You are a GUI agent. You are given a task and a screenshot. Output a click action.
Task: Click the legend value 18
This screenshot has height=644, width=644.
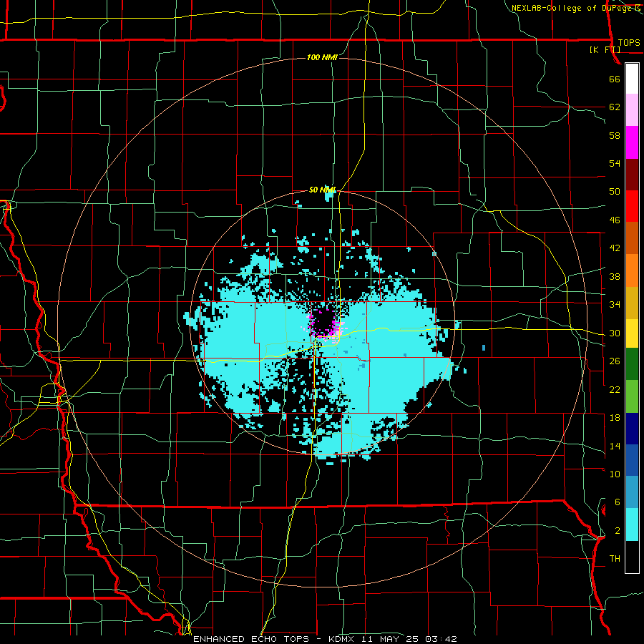615,418
